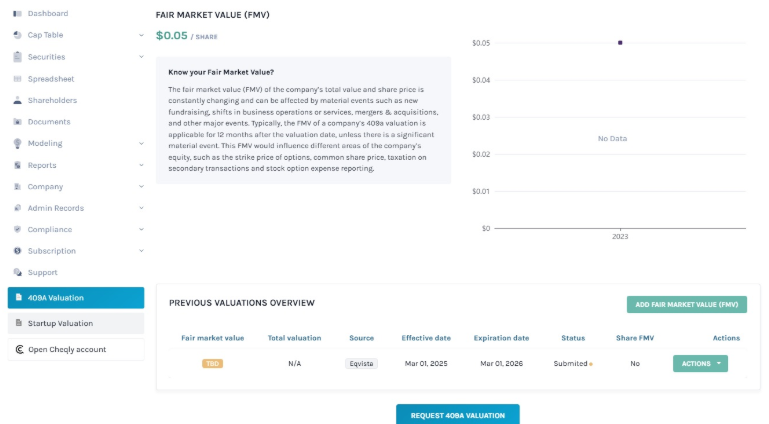Click the Securities clipboard icon

point(18,57)
